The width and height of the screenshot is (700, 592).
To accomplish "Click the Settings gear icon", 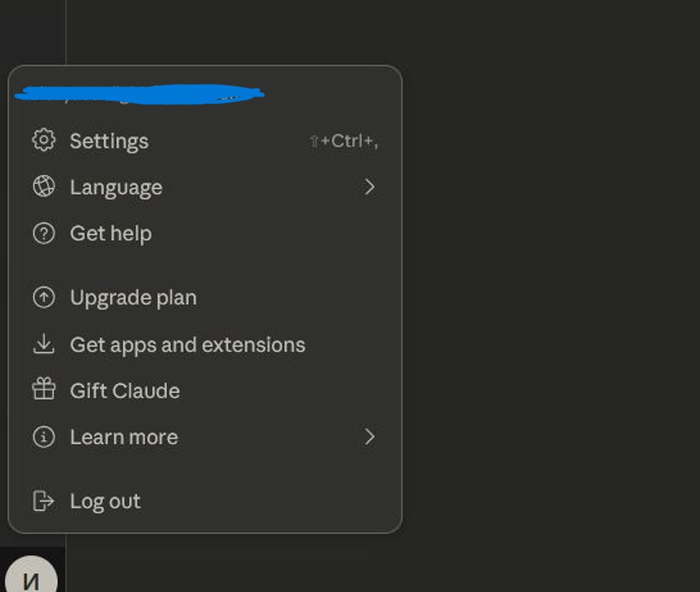I will pos(43,140).
